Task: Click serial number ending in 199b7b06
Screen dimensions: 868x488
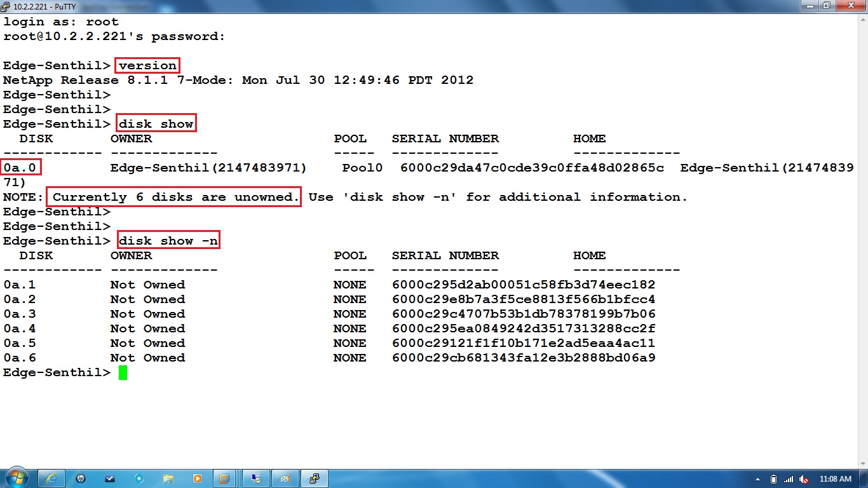Action: click(524, 314)
